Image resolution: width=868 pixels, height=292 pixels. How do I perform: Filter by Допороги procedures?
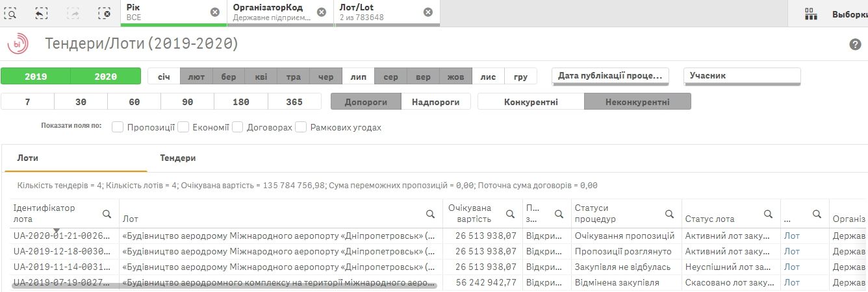tap(366, 102)
